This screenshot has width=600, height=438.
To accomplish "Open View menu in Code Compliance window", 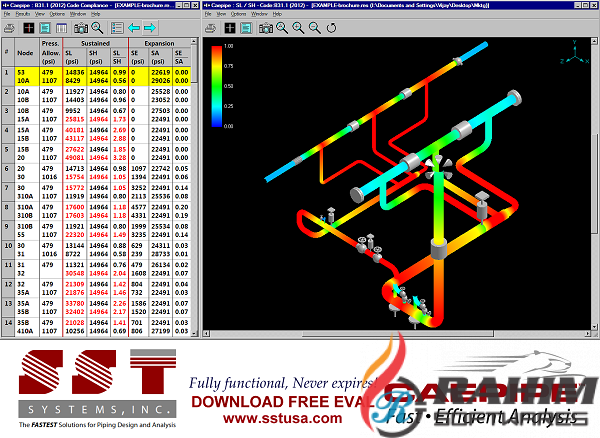I will (x=40, y=14).
